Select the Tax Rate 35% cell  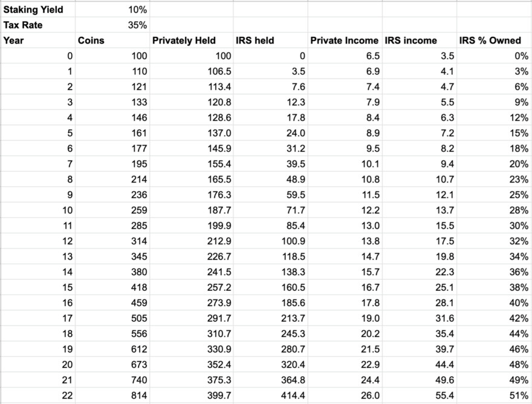click(112, 25)
